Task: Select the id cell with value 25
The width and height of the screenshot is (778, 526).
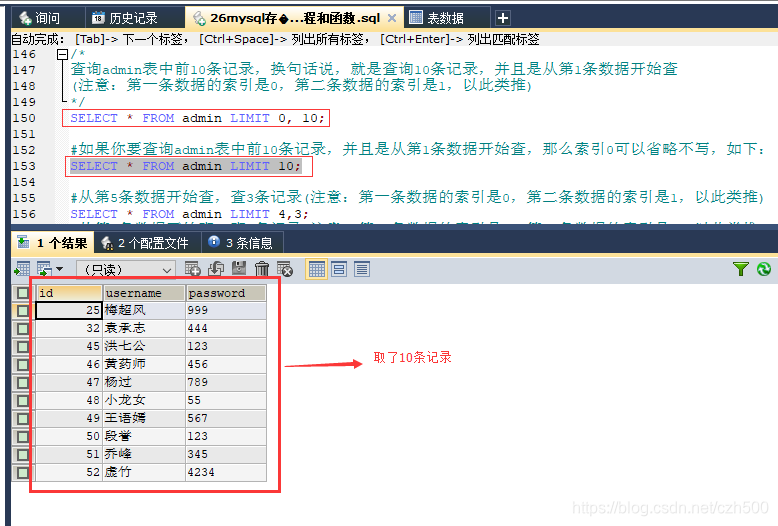Action: tap(69, 311)
